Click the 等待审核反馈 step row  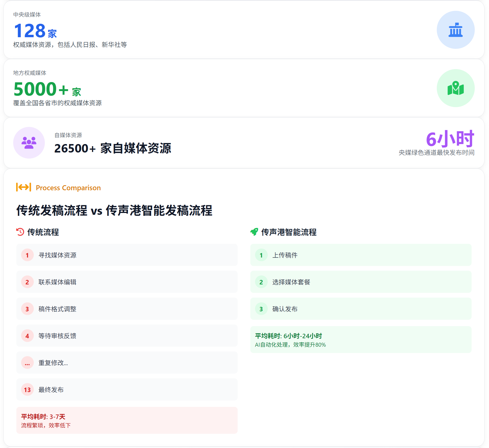tap(127, 336)
